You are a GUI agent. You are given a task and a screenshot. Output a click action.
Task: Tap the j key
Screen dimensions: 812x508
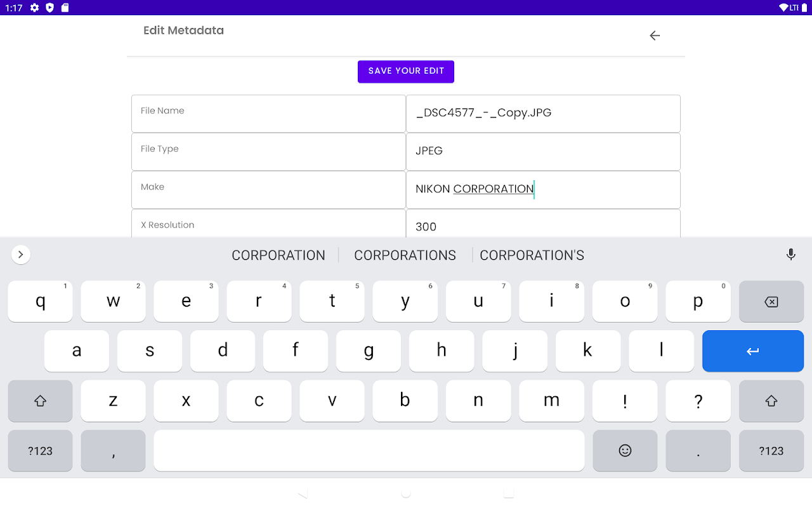pyautogui.click(x=515, y=351)
